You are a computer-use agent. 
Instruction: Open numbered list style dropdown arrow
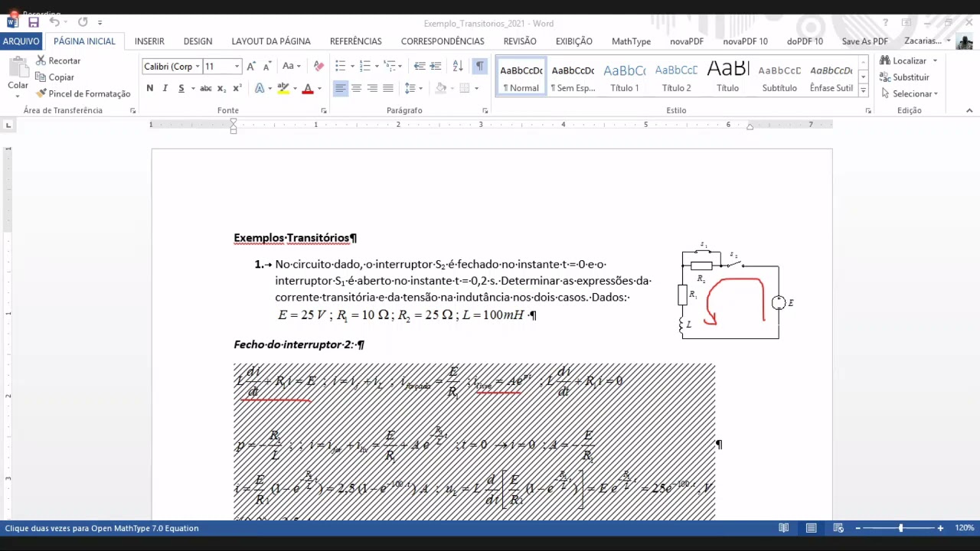[x=377, y=67]
